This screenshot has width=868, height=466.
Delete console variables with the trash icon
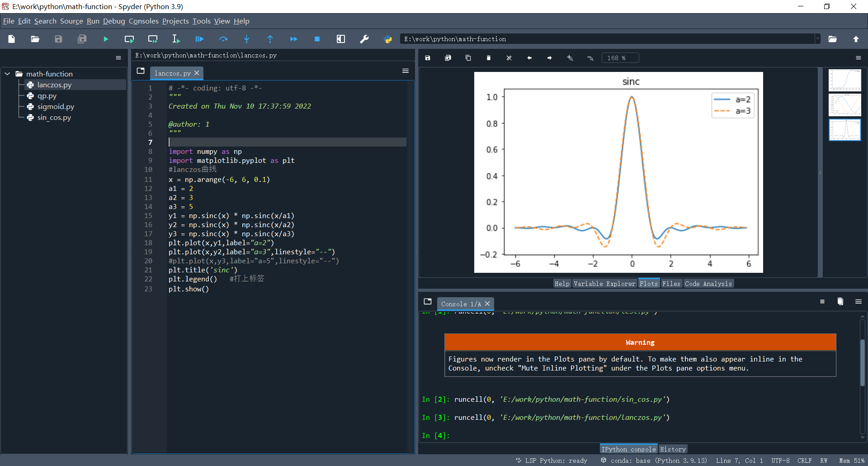[x=840, y=302]
